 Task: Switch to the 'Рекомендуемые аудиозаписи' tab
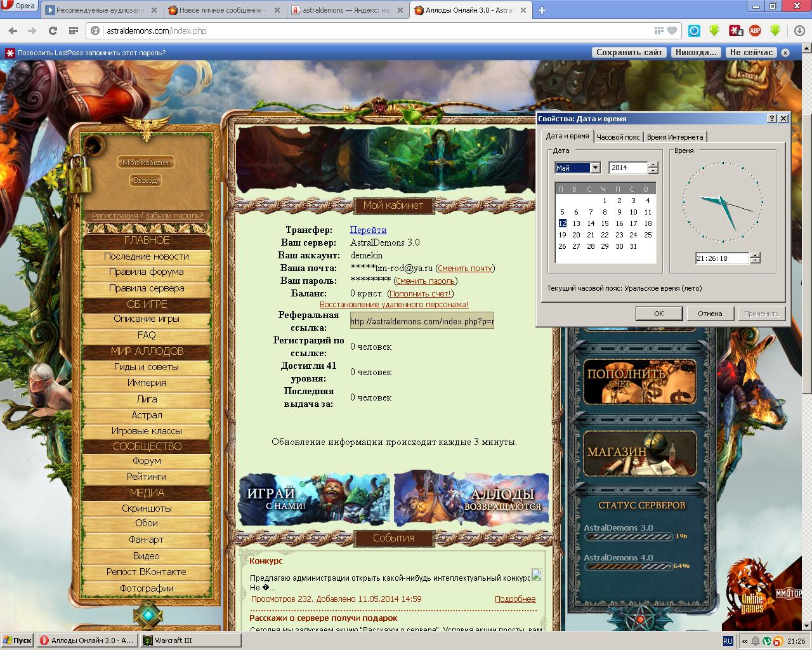pos(100,10)
